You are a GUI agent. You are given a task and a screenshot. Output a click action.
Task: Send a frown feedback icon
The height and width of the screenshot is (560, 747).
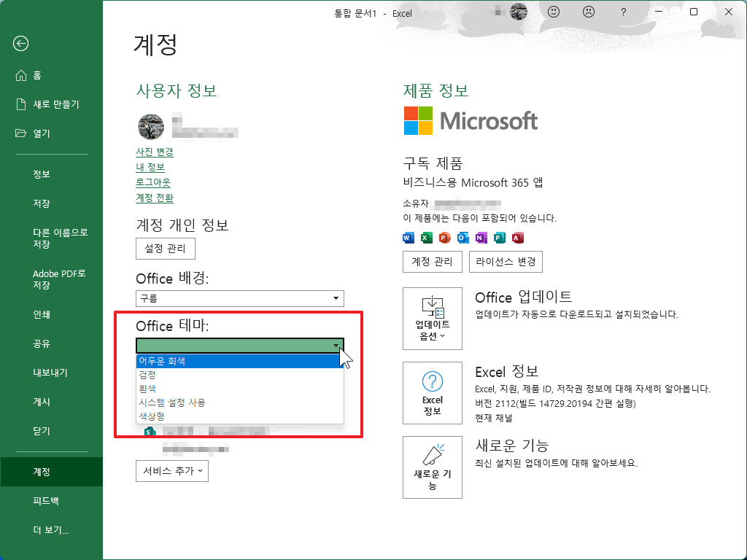(x=589, y=12)
